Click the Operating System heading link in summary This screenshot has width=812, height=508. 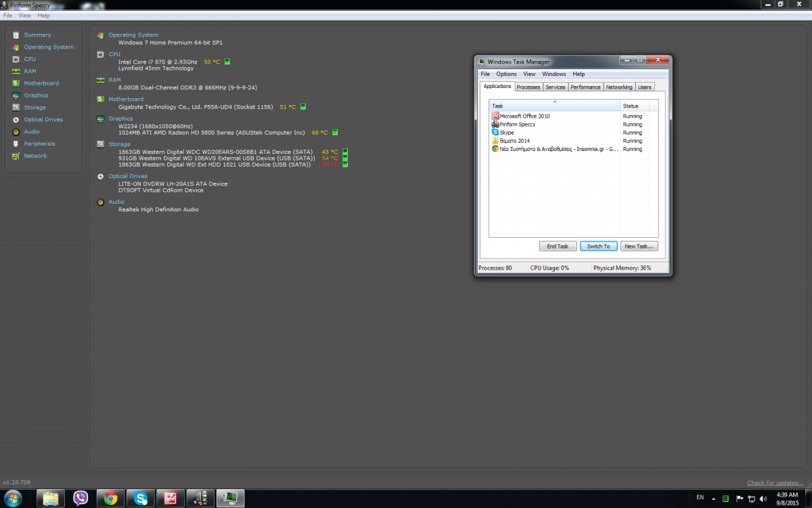(133, 35)
